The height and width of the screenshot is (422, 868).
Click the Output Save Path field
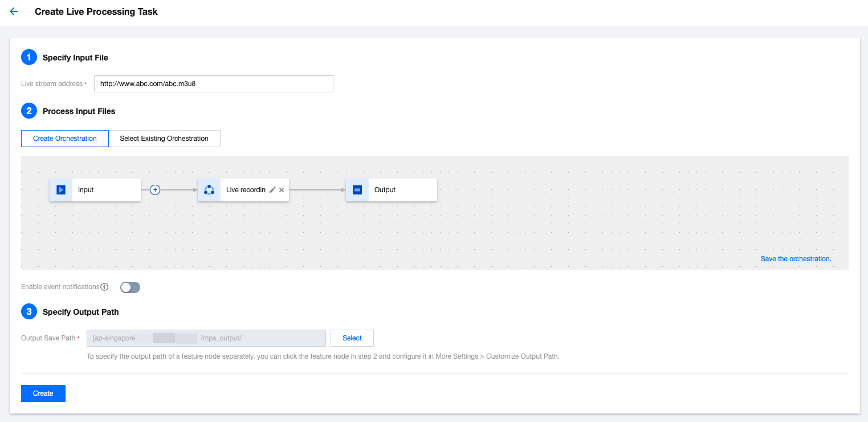point(206,338)
